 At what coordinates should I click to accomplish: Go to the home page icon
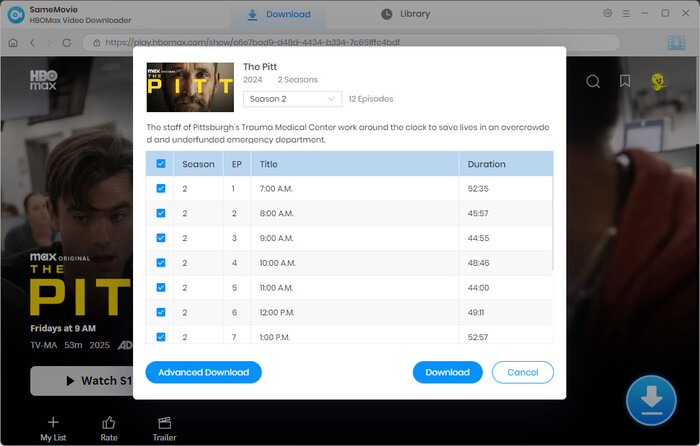[x=13, y=43]
